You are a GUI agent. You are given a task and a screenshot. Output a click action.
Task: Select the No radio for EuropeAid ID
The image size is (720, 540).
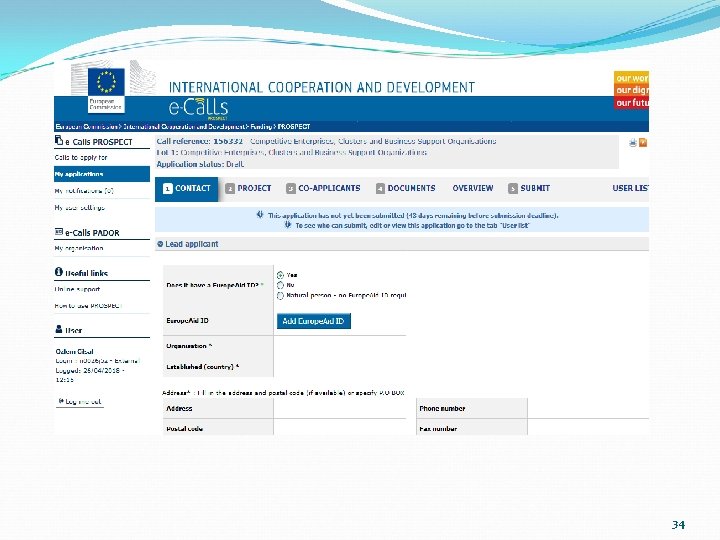coord(280,285)
